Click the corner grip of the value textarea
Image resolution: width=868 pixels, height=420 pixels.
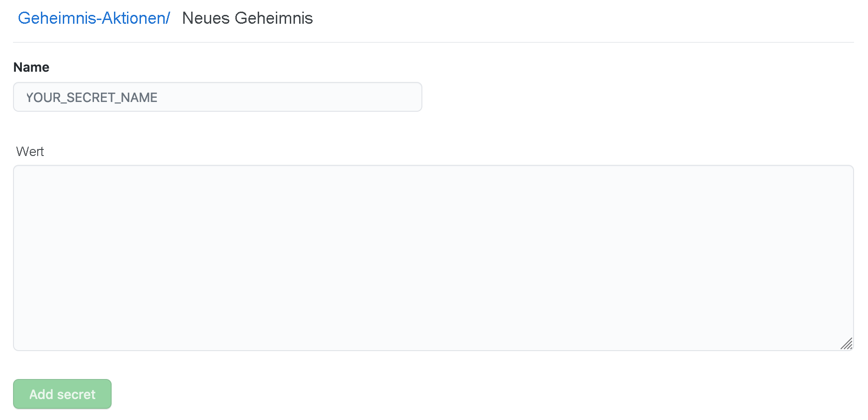coord(848,344)
